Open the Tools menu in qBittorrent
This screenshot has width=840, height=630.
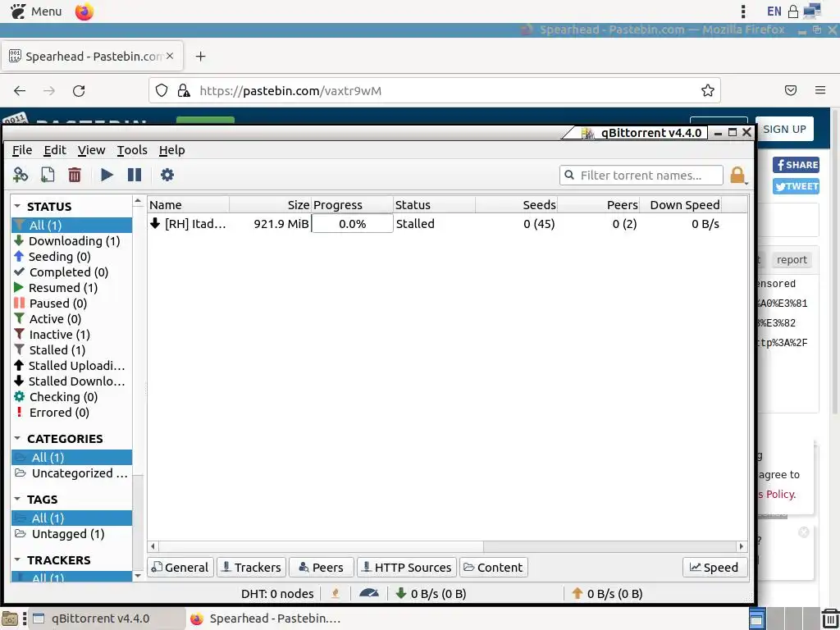point(132,150)
